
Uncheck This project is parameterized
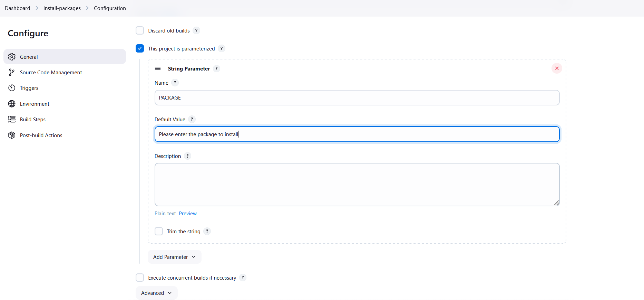pyautogui.click(x=140, y=48)
